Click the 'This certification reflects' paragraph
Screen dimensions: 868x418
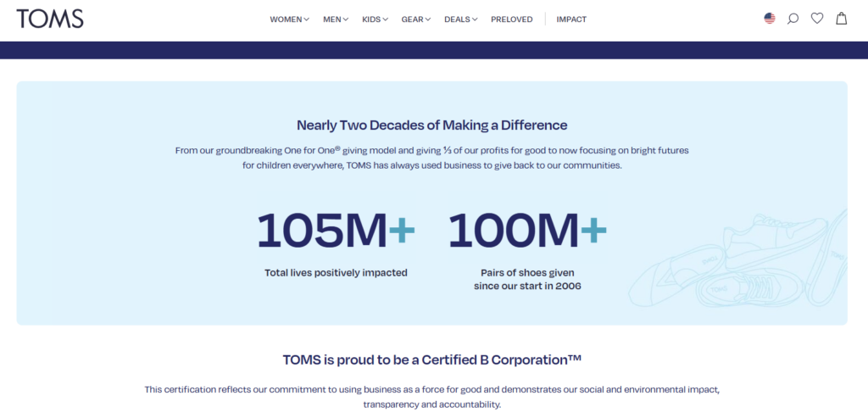pos(431,397)
